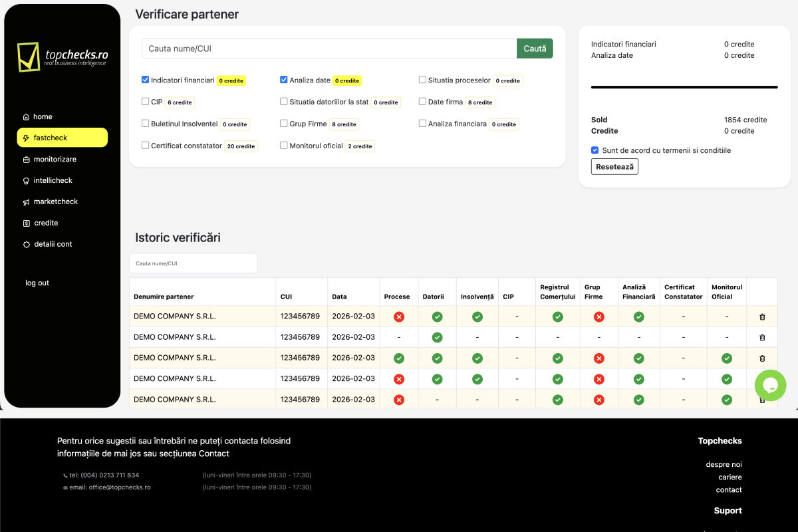Viewport: 798px width, 532px height.
Task: Uncheck the Indicatori financiari checkbox
Action: click(x=145, y=80)
